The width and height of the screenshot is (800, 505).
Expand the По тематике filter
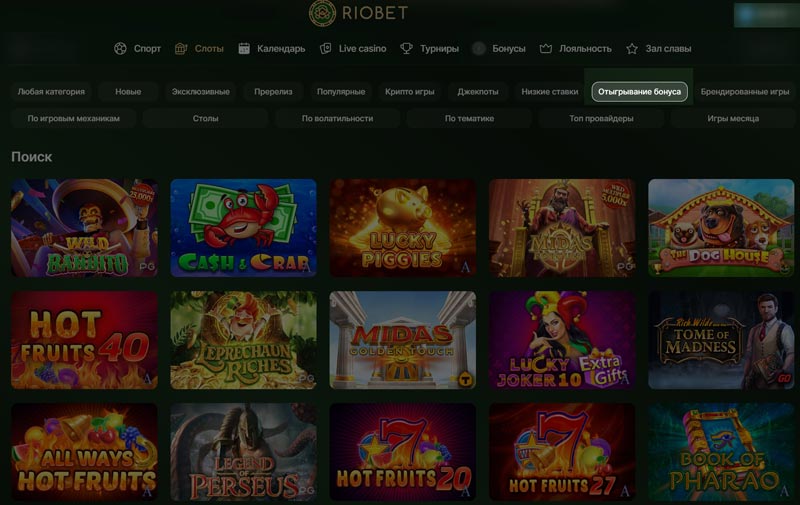point(469,118)
